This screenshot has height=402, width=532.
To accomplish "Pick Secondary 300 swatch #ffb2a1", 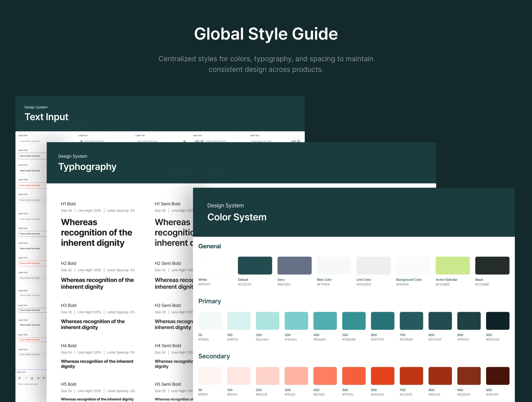I will [296, 376].
